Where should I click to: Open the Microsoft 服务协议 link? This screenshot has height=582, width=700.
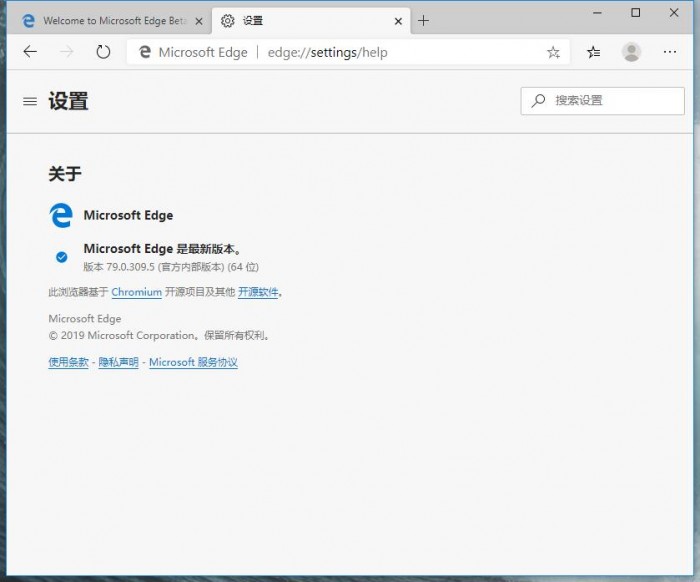[x=193, y=362]
